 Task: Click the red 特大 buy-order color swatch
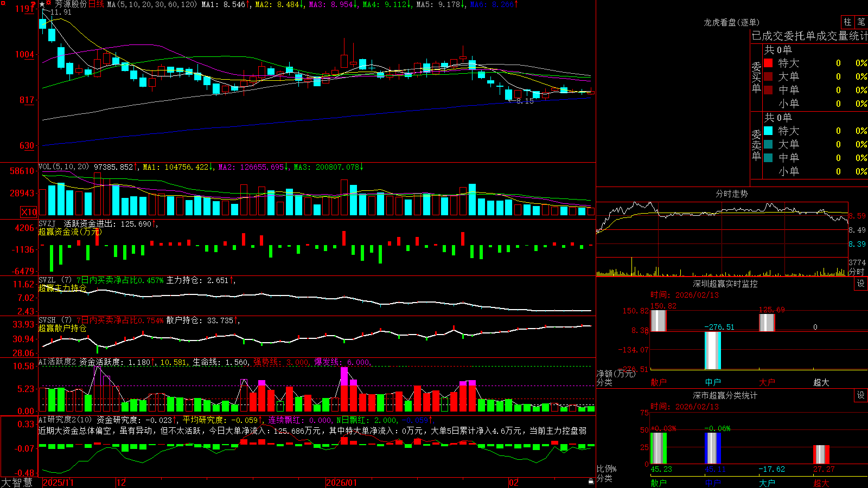tap(768, 63)
